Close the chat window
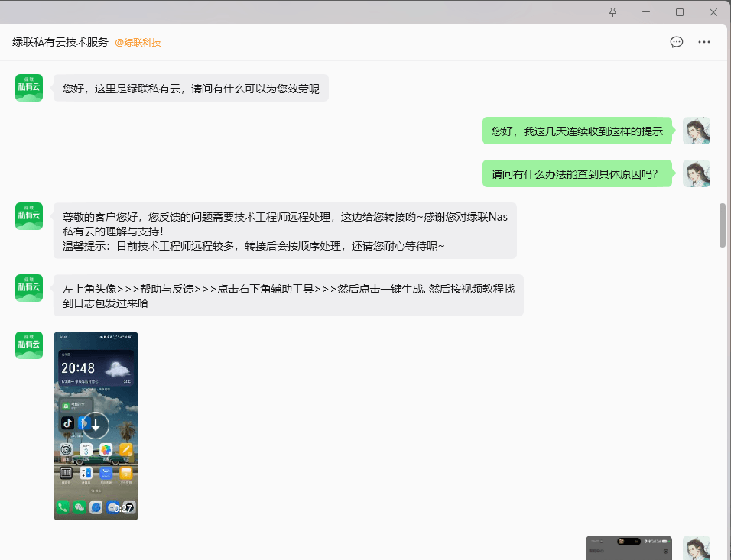The height and width of the screenshot is (560, 731). tap(713, 12)
